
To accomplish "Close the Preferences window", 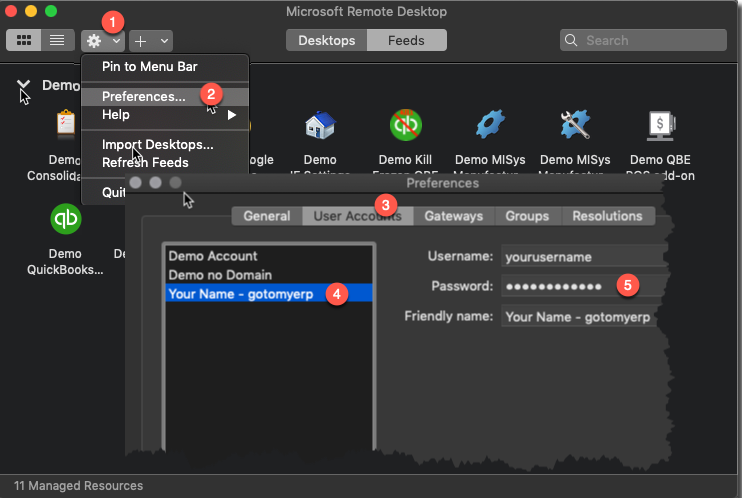I will (135, 182).
